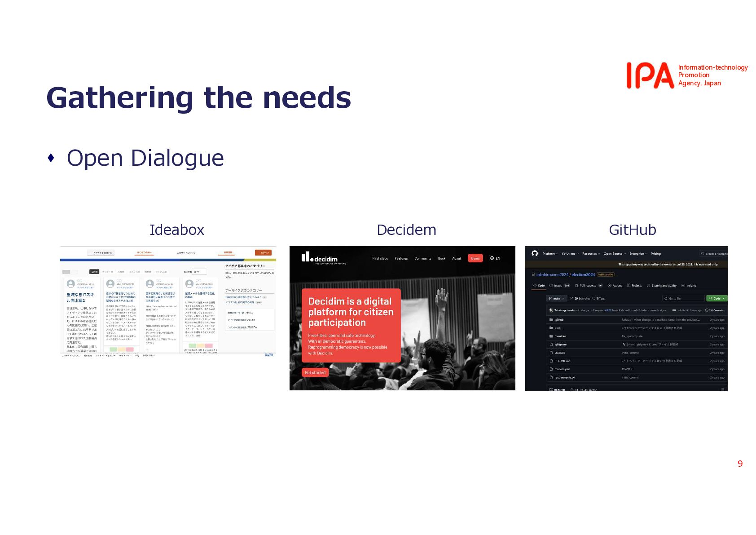Screen dimensions: 756x535
Task: Open the takahiroanno2024 owner link
Action: tap(552, 274)
